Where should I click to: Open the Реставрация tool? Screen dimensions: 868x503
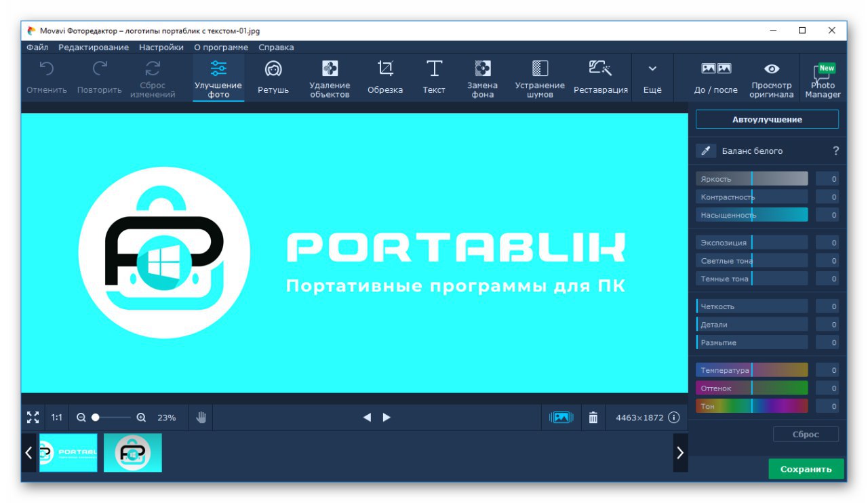[601, 78]
